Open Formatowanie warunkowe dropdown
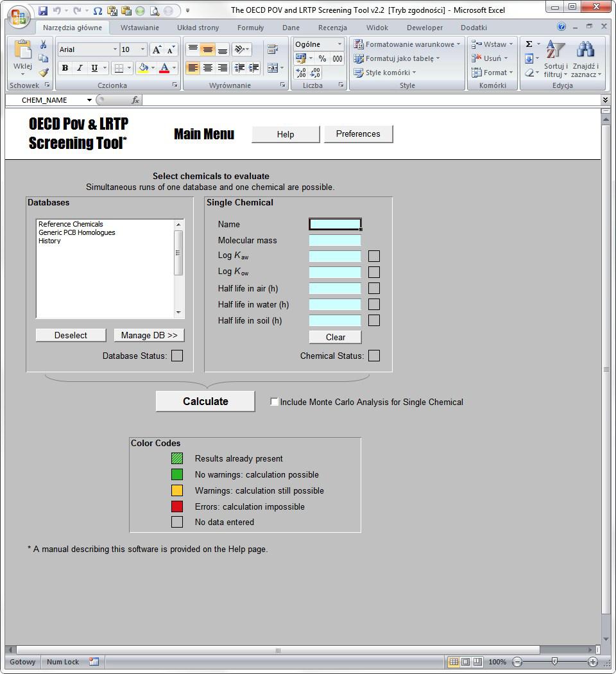 click(406, 44)
